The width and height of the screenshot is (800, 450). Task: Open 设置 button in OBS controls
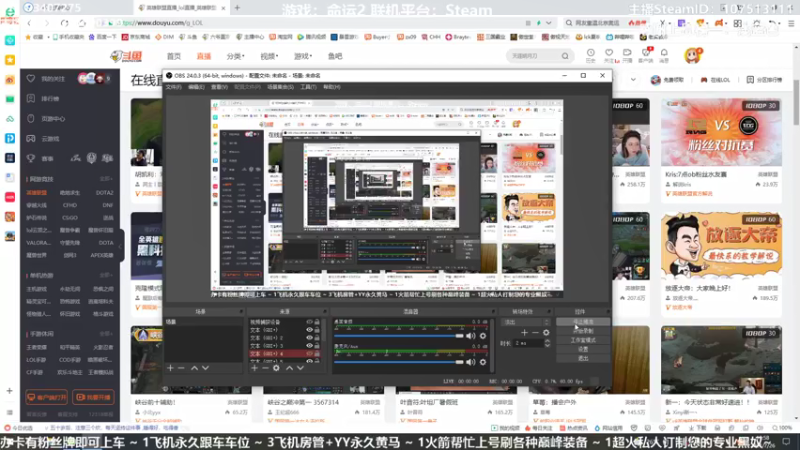[583, 349]
